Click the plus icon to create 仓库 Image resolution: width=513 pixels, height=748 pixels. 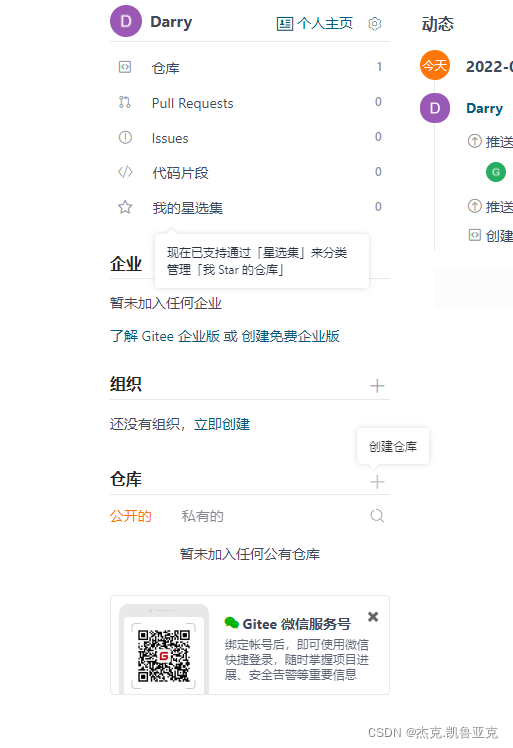pyautogui.click(x=377, y=482)
